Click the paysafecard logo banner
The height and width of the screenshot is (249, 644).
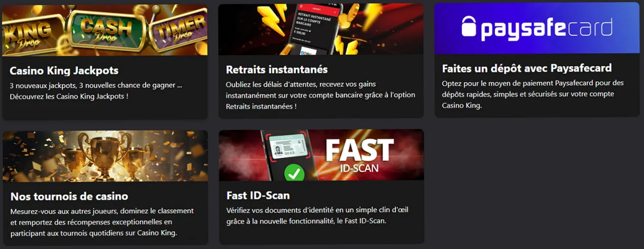point(537,28)
